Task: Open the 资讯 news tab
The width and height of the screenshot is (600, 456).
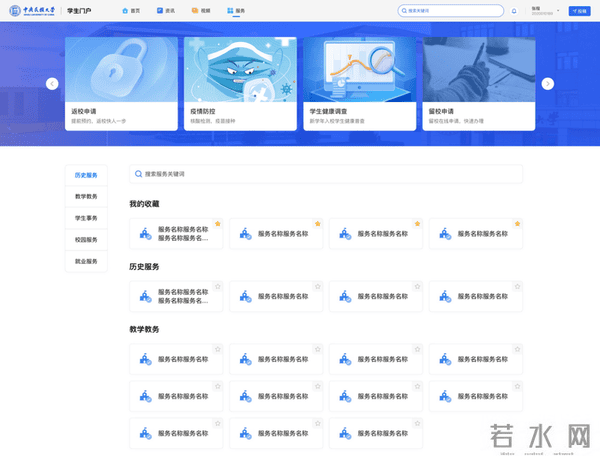Action: point(166,11)
